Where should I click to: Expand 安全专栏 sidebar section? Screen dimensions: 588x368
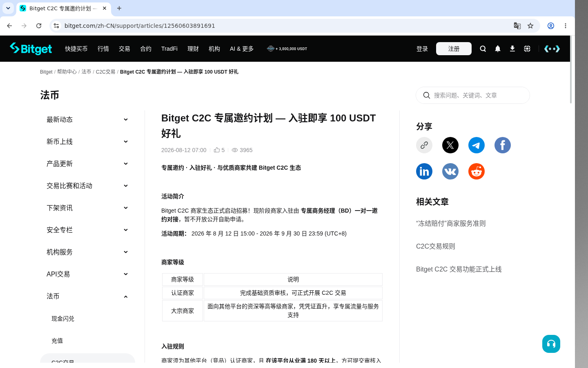click(87, 230)
